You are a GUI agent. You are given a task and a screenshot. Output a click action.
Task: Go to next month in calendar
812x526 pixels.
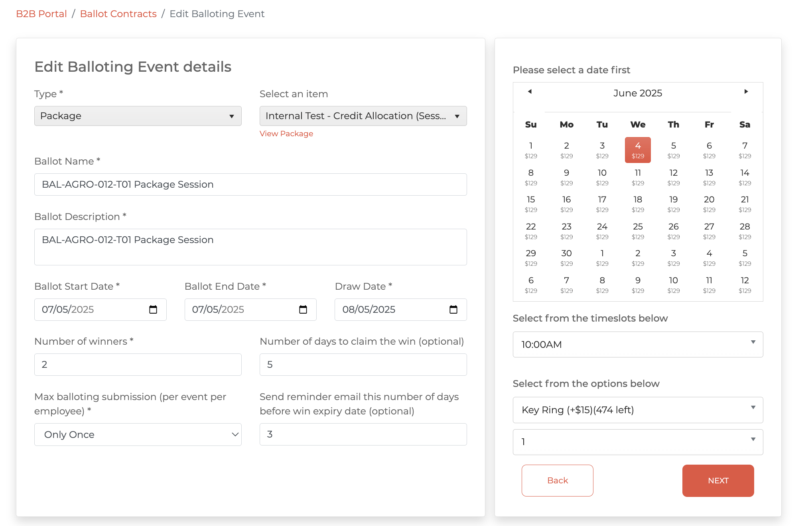coord(746,92)
